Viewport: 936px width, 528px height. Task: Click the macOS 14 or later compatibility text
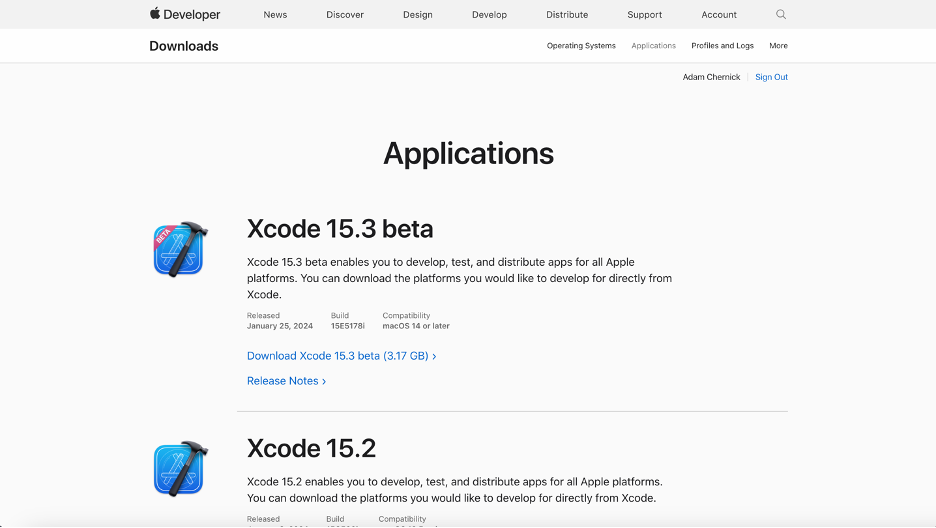pyautogui.click(x=416, y=326)
